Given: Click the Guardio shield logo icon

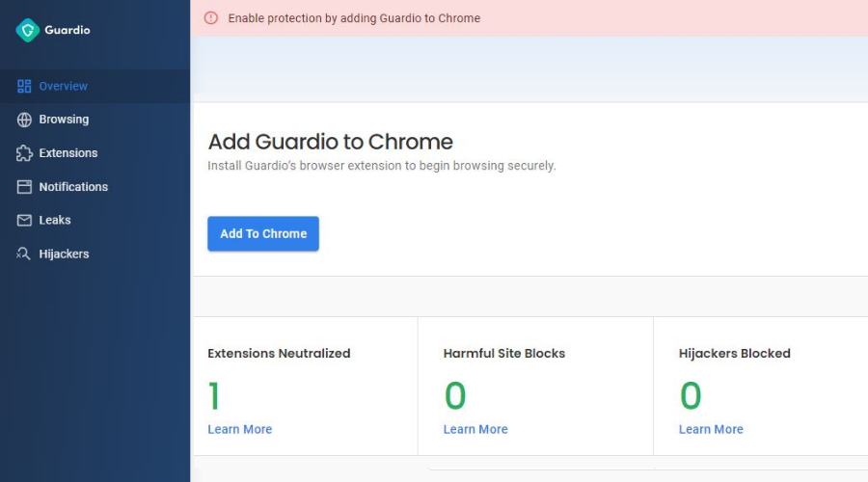Looking at the screenshot, I should (x=27, y=30).
